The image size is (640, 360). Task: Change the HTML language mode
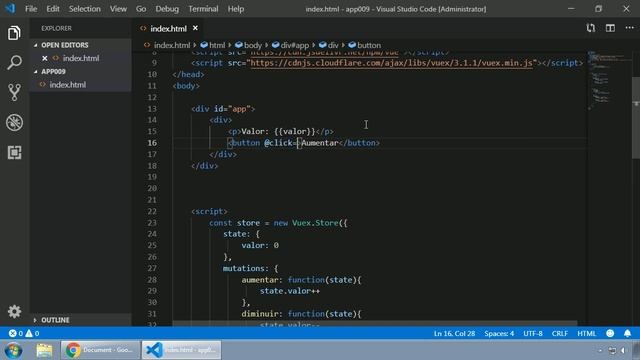pos(587,333)
